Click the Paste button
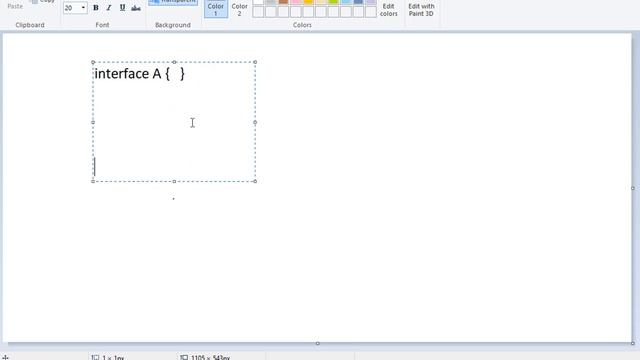Image resolution: width=640 pixels, height=360 pixels. (x=15, y=6)
